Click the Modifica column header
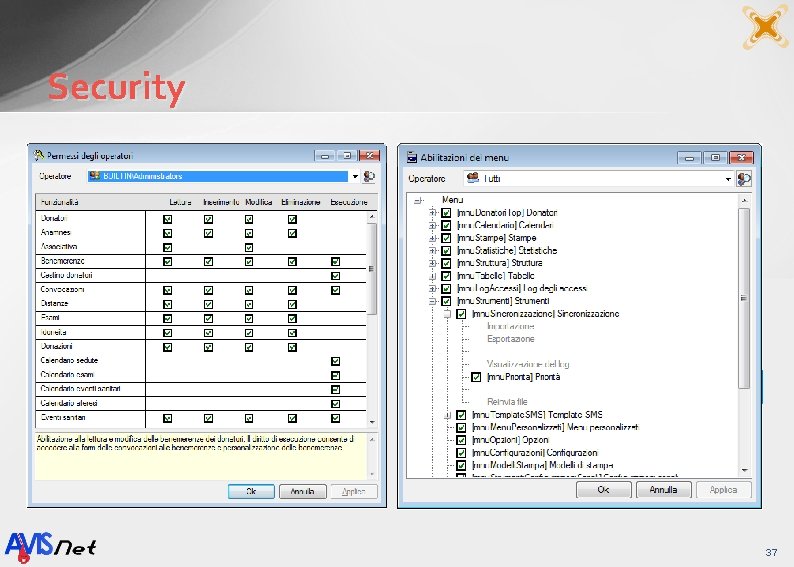This screenshot has width=794, height=567. (x=259, y=202)
